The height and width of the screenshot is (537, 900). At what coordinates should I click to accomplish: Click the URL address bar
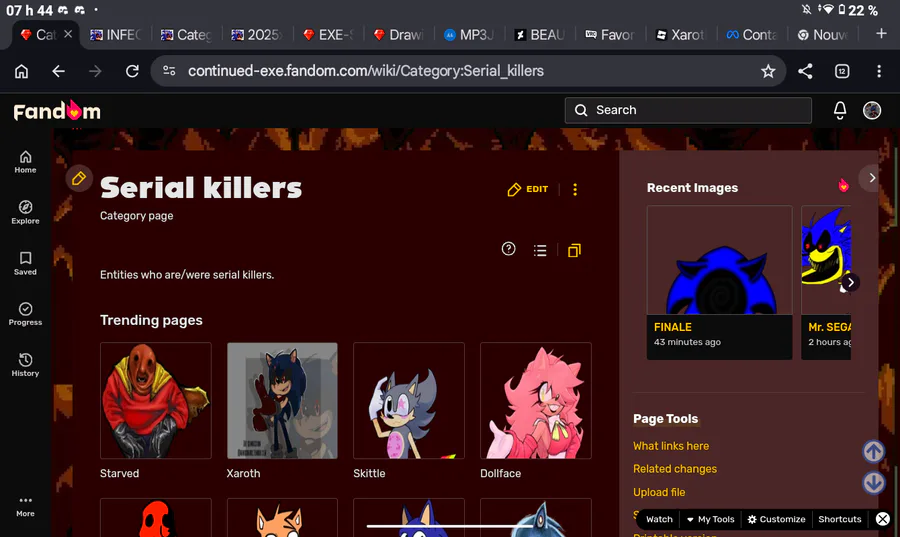pyautogui.click(x=468, y=71)
